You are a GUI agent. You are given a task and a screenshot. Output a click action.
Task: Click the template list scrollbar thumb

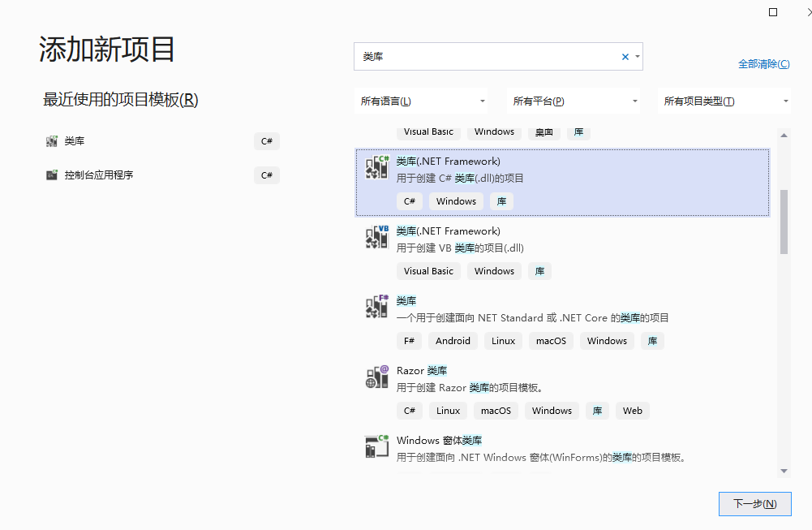point(784,222)
